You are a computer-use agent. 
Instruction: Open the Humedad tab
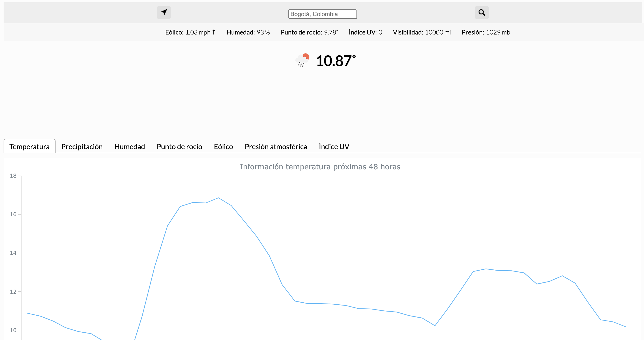[x=129, y=146]
